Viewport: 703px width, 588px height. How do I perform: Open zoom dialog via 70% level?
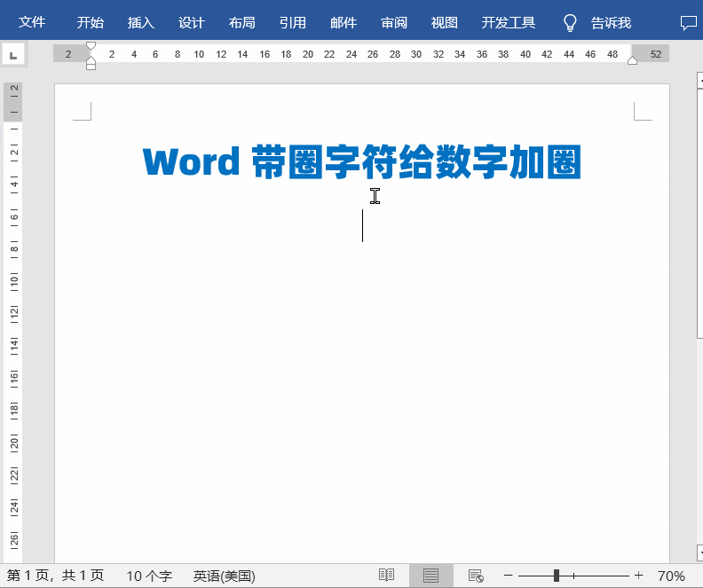(671, 576)
